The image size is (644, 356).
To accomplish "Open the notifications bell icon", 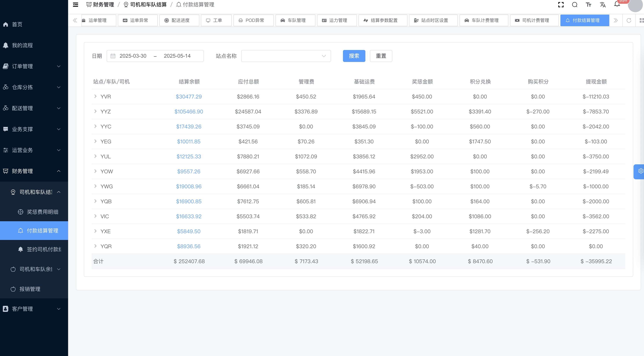I will click(617, 4).
